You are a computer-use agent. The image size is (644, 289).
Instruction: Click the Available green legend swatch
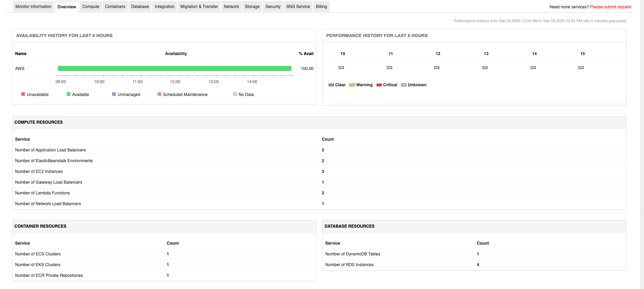click(69, 94)
